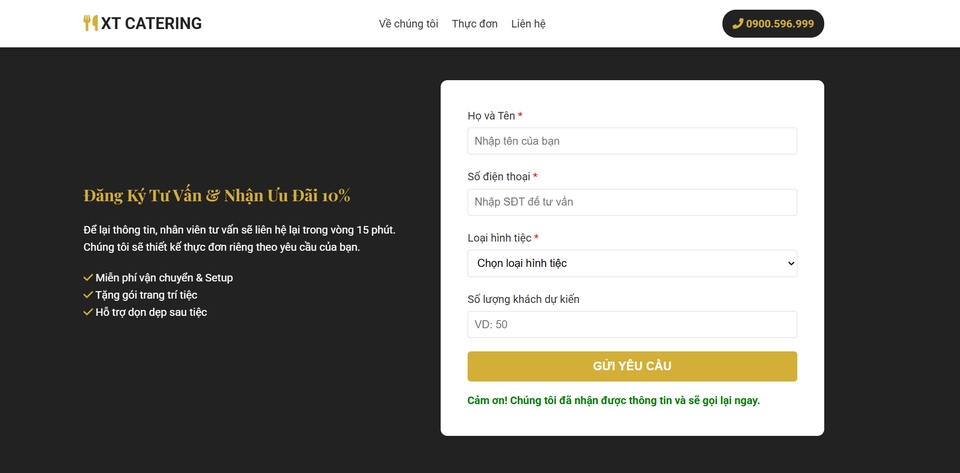Focus the Số lượng khách dự kiến field
960x473 pixels.
(632, 324)
